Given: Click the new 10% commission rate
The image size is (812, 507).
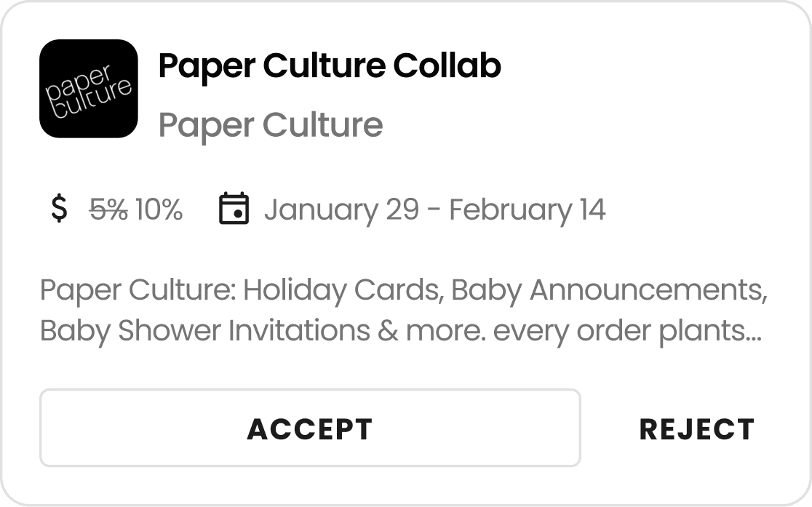Looking at the screenshot, I should pos(159,210).
